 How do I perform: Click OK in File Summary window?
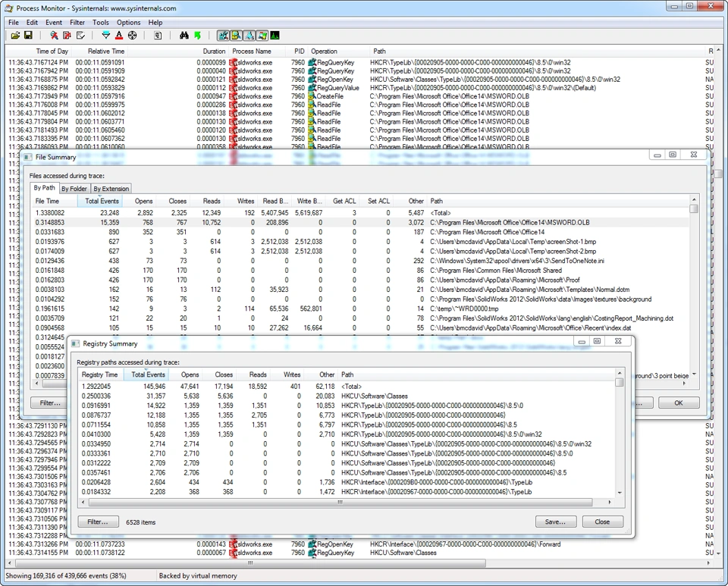click(x=678, y=403)
